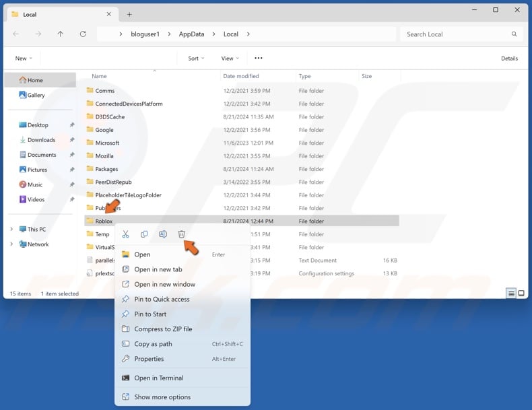Open Pictures in quick access

point(37,170)
